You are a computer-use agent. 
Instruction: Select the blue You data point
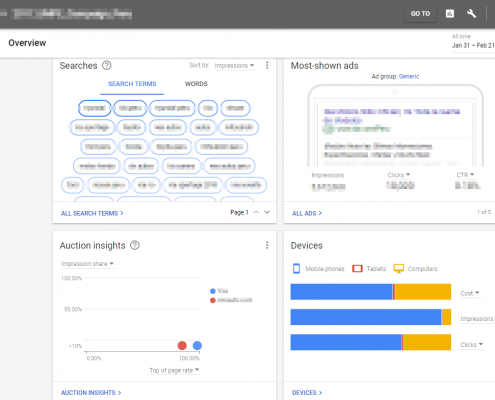197,345
